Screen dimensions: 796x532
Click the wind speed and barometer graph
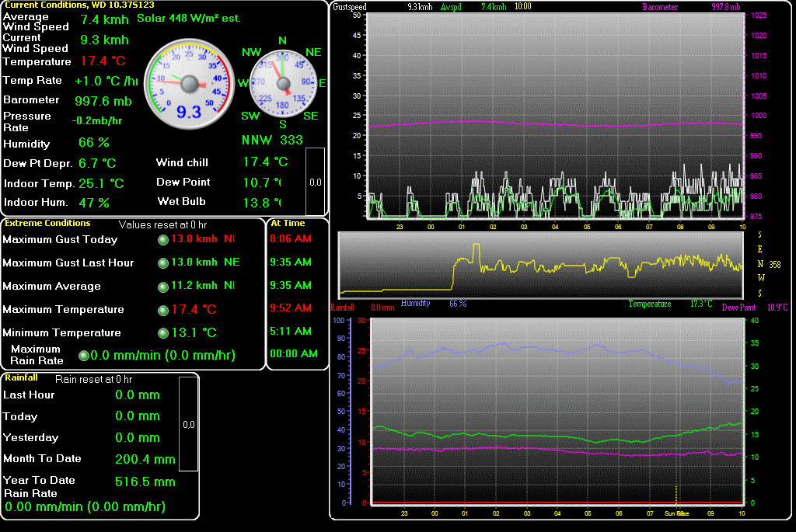pyautogui.click(x=554, y=116)
